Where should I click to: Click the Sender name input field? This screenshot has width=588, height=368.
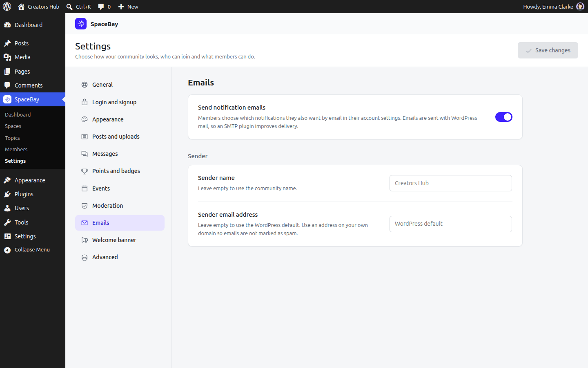click(x=451, y=183)
